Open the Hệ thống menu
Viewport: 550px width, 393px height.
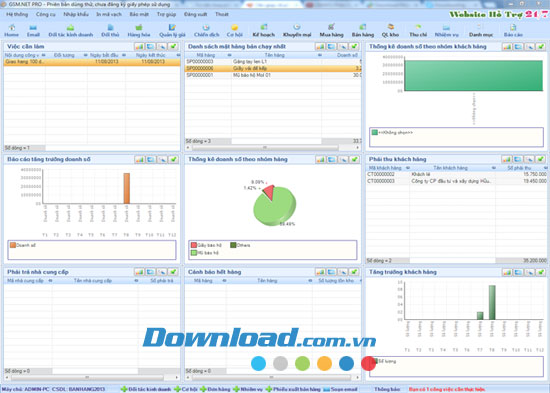(x=17, y=14)
